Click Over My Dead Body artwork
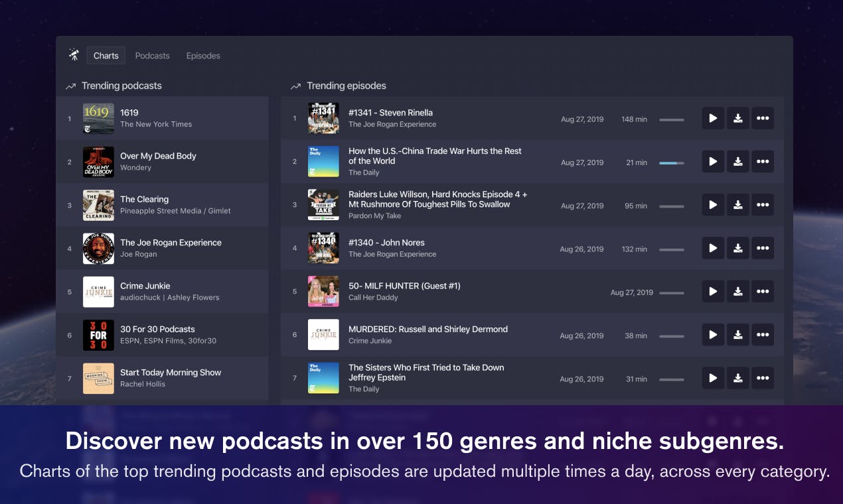The width and height of the screenshot is (843, 504). pyautogui.click(x=98, y=162)
